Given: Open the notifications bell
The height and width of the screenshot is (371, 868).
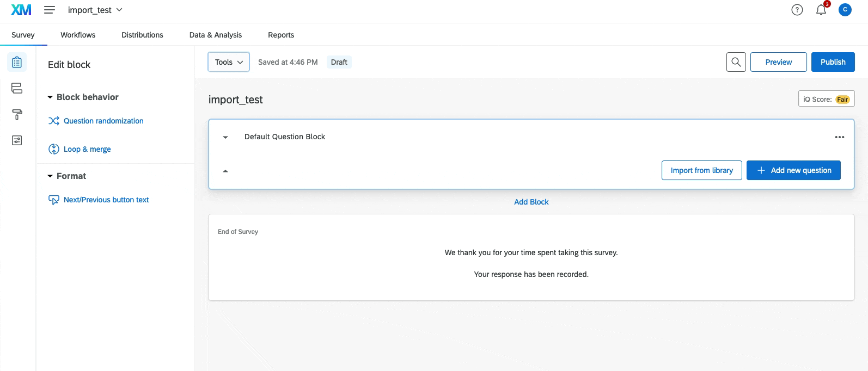Looking at the screenshot, I should point(821,10).
